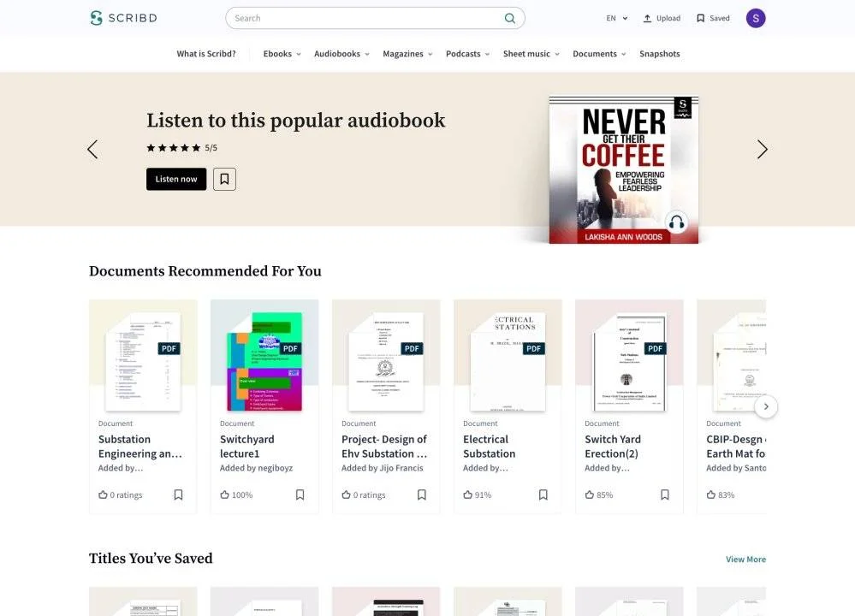Click thumbs-up icon showing 91%
Viewport: 855px width, 616px height.
(467, 495)
